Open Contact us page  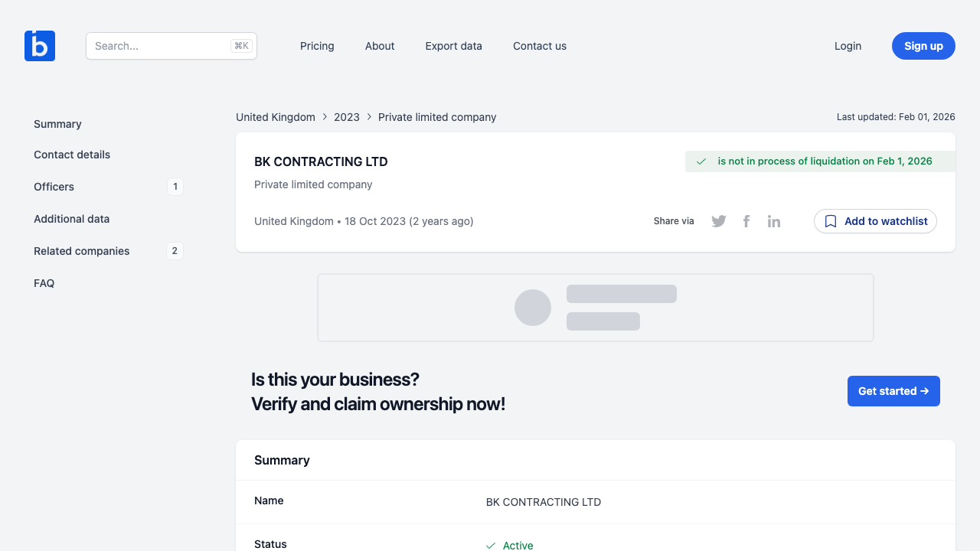click(540, 46)
